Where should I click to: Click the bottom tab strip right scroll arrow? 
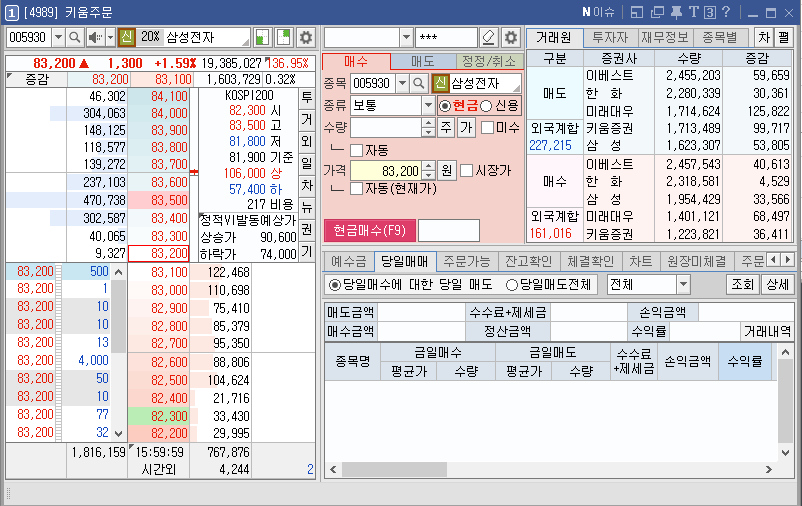[788, 260]
